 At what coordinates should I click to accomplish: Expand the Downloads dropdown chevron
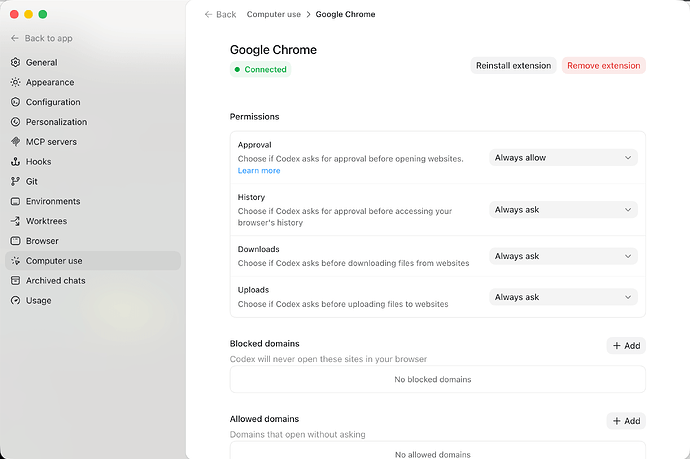pyautogui.click(x=628, y=256)
